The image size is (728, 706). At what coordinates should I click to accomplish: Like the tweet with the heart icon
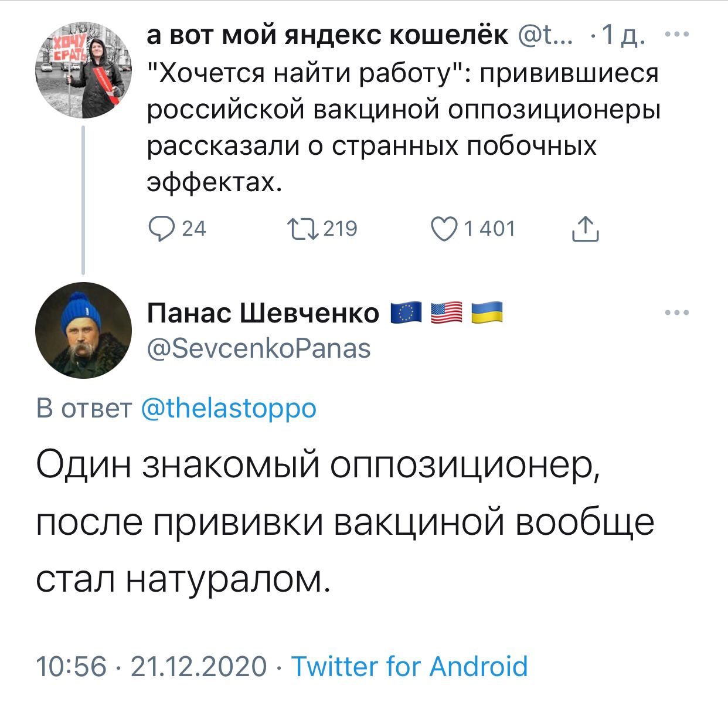pyautogui.click(x=444, y=229)
